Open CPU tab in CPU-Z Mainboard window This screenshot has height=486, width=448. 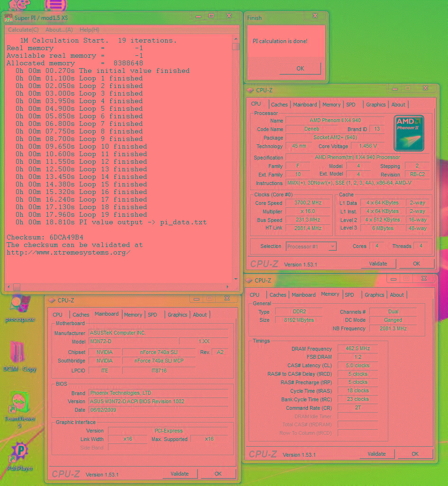[57, 315]
